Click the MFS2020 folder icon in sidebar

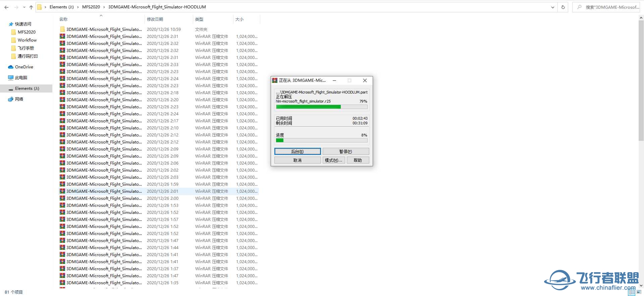13,32
